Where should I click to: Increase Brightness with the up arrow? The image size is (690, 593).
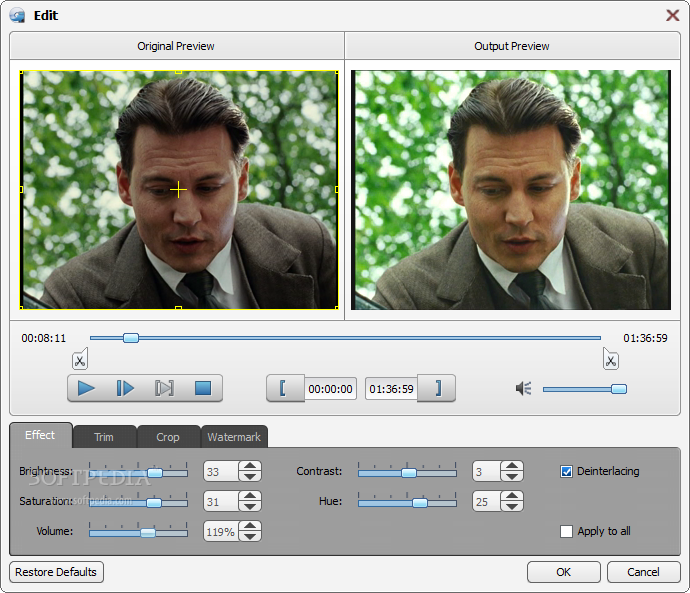(x=250, y=466)
